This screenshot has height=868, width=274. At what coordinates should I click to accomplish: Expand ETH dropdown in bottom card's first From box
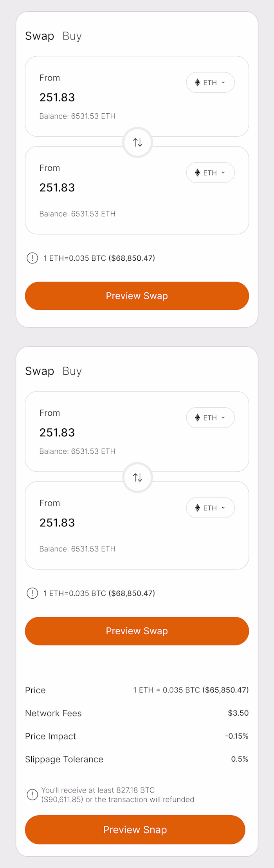pyautogui.click(x=210, y=418)
